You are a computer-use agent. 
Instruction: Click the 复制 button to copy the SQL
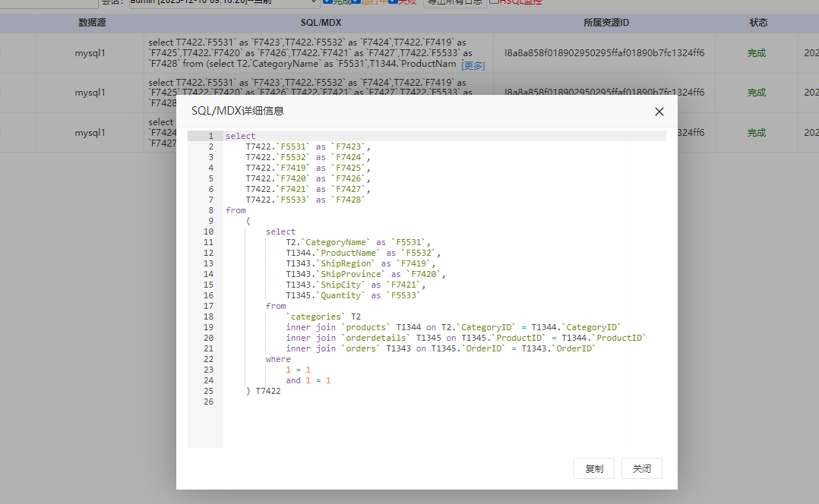594,468
